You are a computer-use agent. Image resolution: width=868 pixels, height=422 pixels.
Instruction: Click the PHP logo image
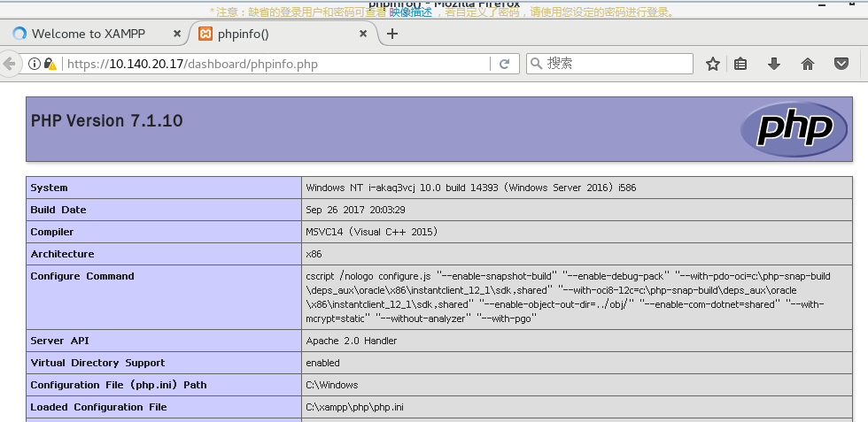click(x=794, y=129)
